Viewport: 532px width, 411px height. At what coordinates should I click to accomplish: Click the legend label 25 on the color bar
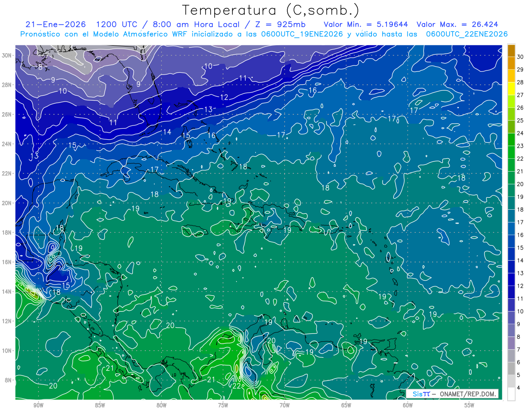click(x=520, y=120)
